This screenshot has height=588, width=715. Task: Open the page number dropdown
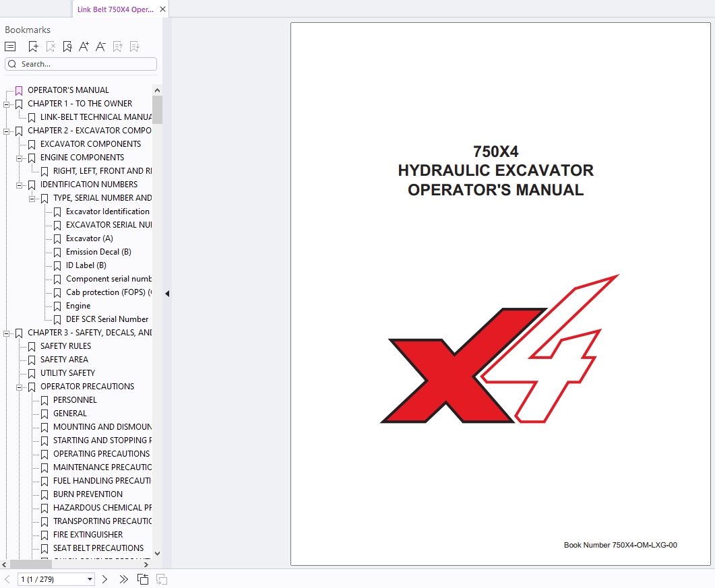90,579
